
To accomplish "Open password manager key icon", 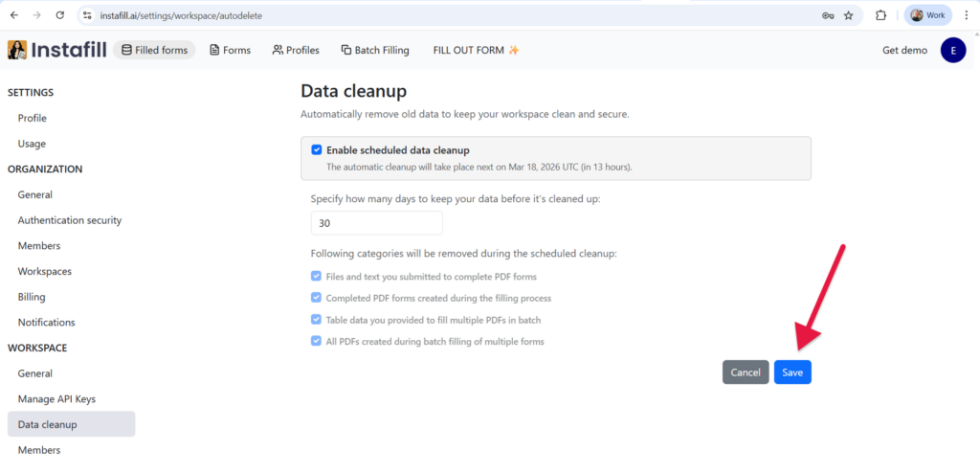I will 828,15.
